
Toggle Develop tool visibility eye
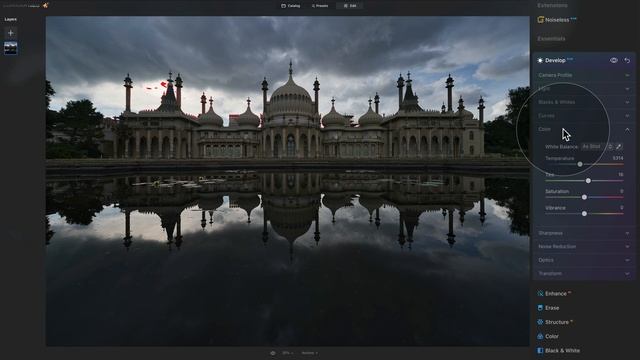point(613,60)
